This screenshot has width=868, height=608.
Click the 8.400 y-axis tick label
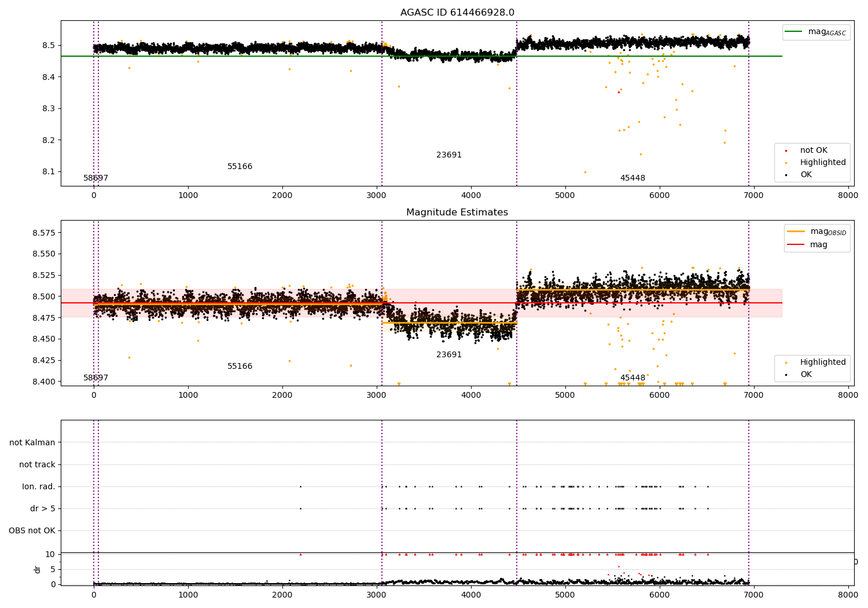click(44, 382)
